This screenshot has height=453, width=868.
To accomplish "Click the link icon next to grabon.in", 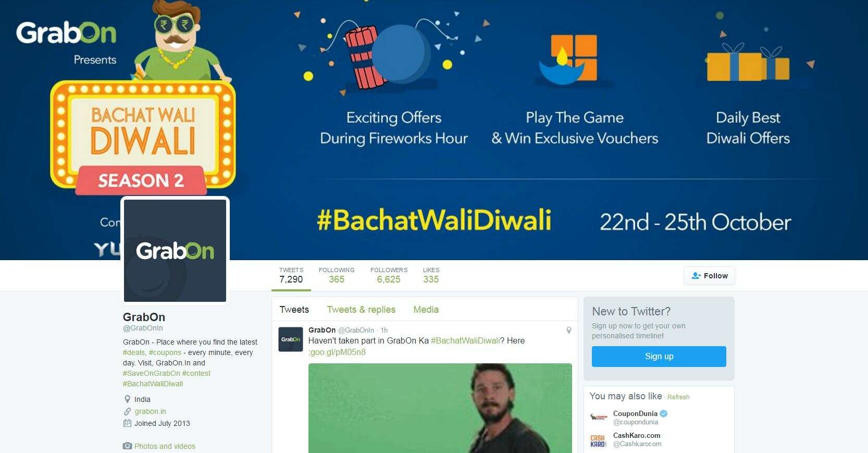I will [x=127, y=411].
